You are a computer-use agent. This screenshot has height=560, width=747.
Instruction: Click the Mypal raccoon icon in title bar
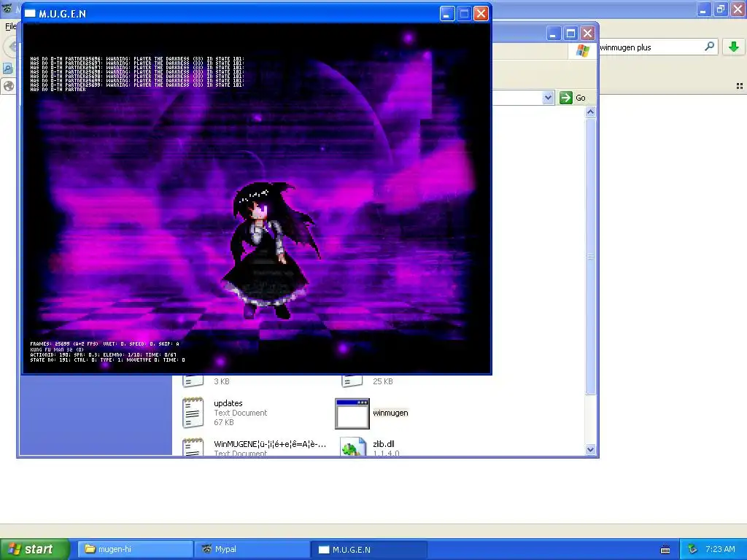click(x=7, y=7)
